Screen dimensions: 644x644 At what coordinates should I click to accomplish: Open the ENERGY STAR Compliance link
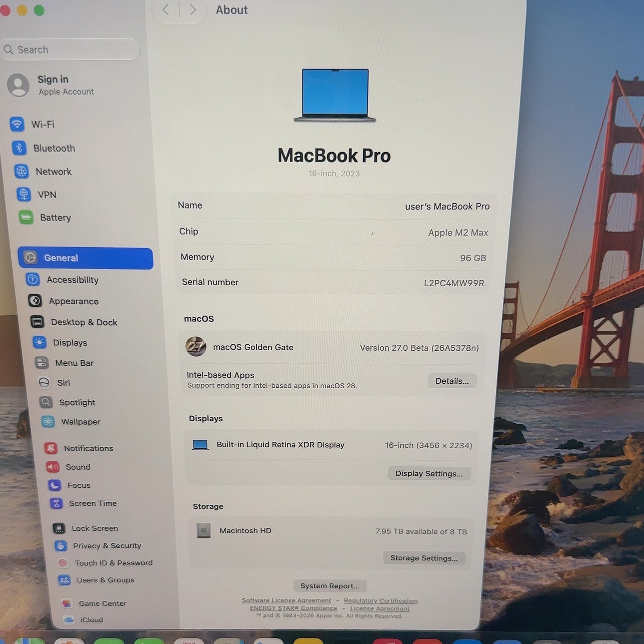click(x=293, y=608)
